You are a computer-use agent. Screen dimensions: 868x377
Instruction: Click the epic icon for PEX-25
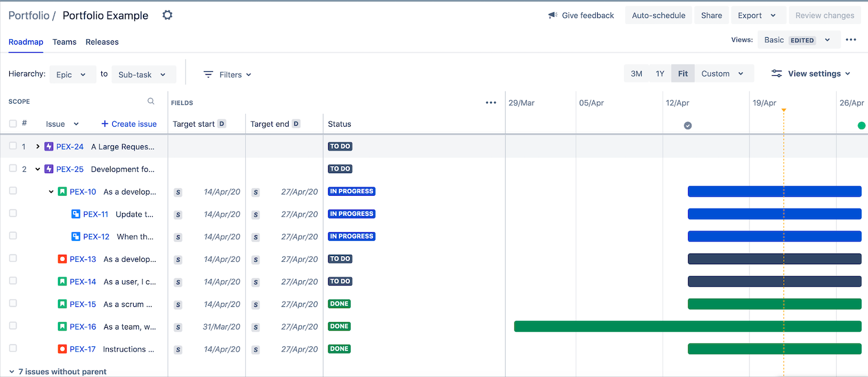pyautogui.click(x=49, y=169)
